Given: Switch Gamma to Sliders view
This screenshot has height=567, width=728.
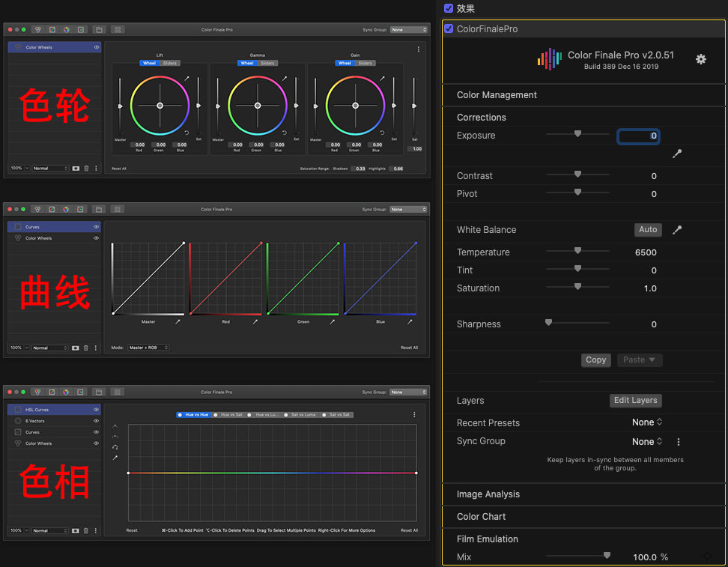Looking at the screenshot, I should click(268, 63).
